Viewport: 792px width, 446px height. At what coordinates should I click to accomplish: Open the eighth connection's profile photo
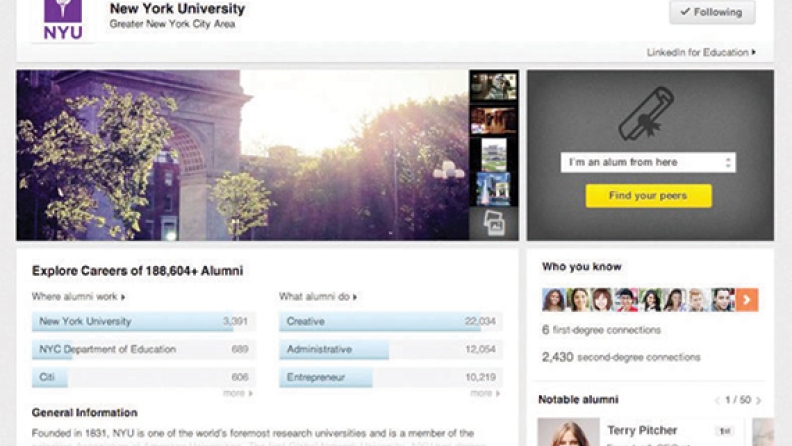[723, 300]
